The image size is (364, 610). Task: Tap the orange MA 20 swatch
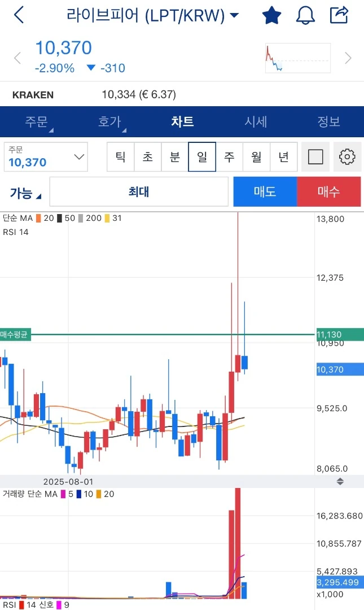tap(38, 218)
